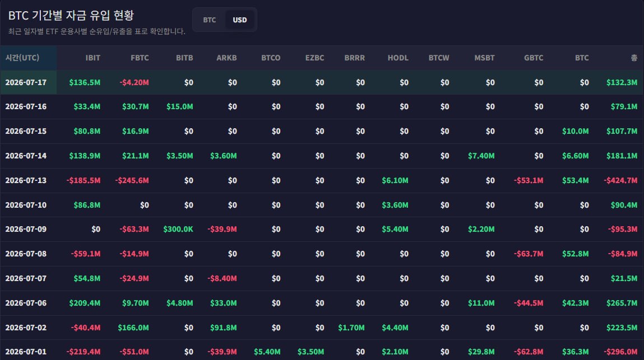Click the HODL column header
This screenshot has width=644, height=360.
coord(398,58)
